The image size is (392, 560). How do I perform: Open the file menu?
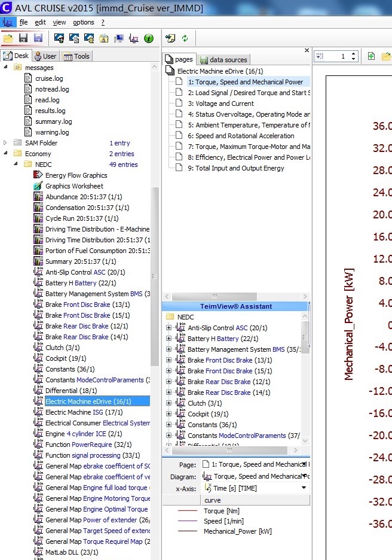click(x=23, y=22)
